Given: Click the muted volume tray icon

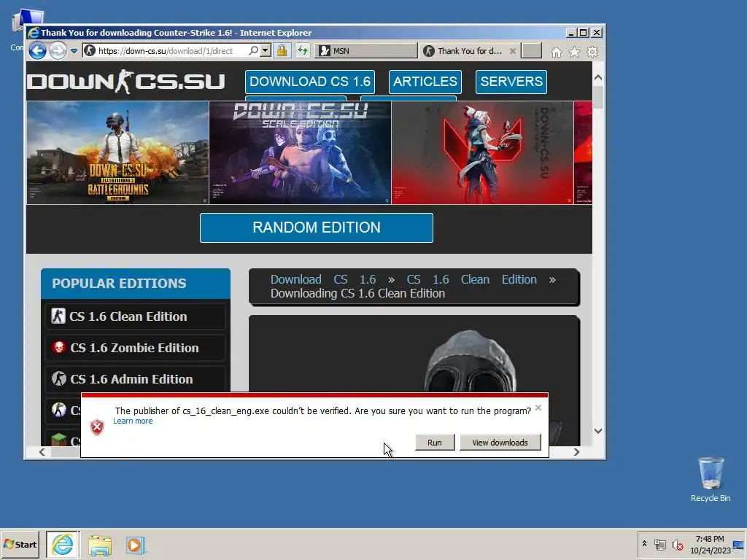Looking at the screenshot, I should tap(677, 544).
